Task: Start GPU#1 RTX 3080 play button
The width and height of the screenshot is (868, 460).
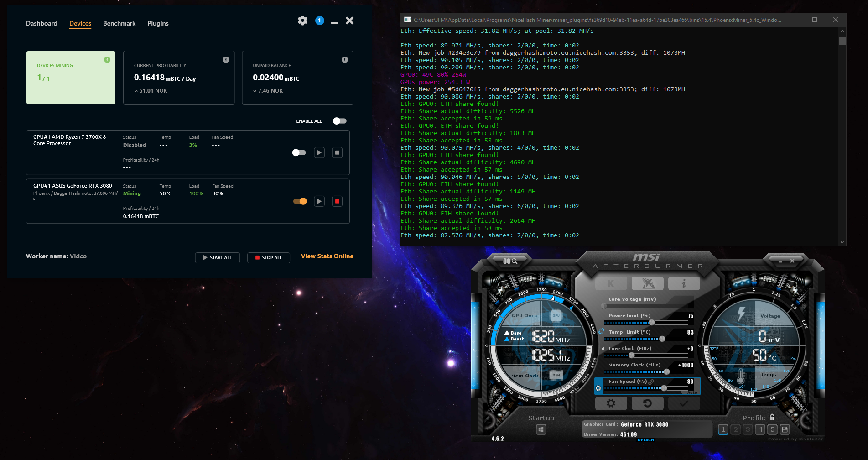Action: 319,201
